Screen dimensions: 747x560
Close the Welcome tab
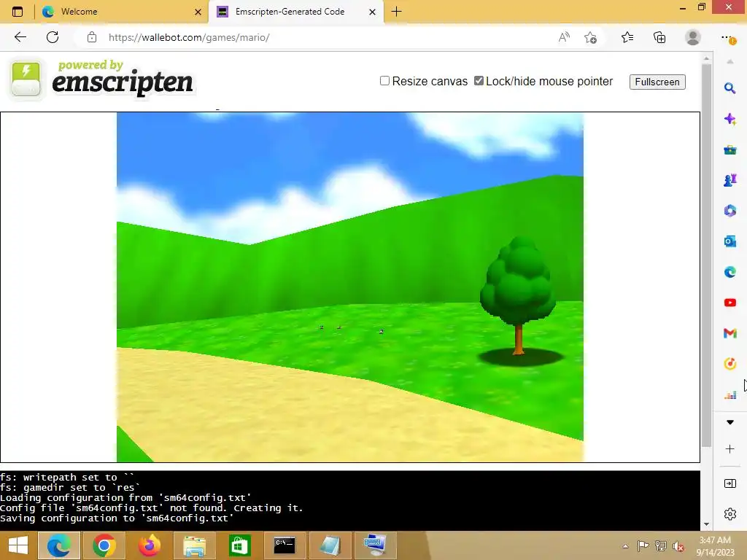tap(198, 12)
